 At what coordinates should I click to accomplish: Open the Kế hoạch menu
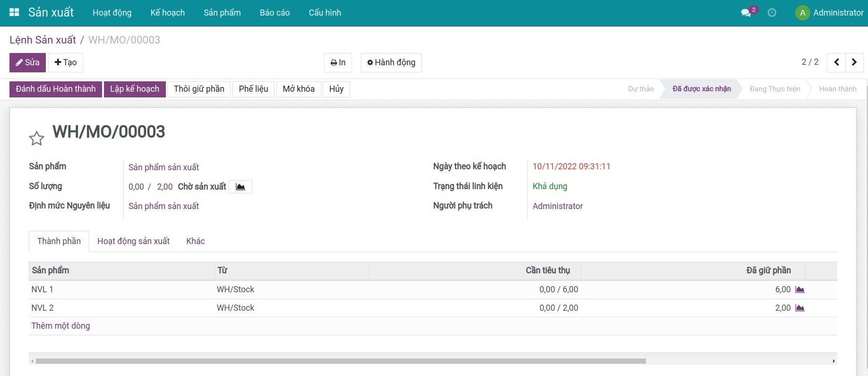point(167,13)
